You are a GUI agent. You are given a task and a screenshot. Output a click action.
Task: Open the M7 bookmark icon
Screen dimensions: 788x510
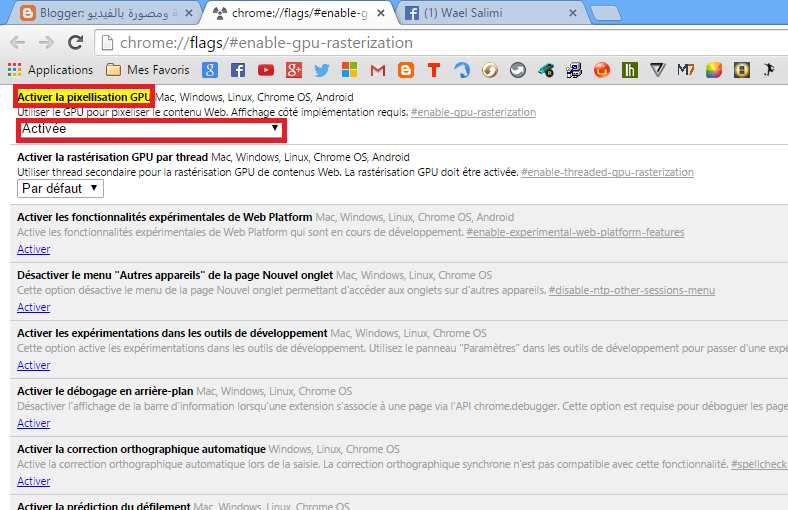click(685, 70)
